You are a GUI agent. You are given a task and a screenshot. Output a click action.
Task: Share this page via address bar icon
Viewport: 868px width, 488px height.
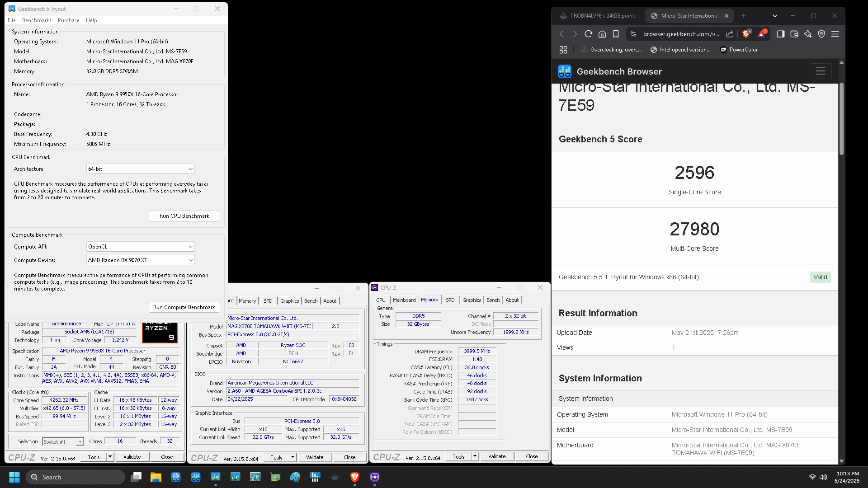729,34
